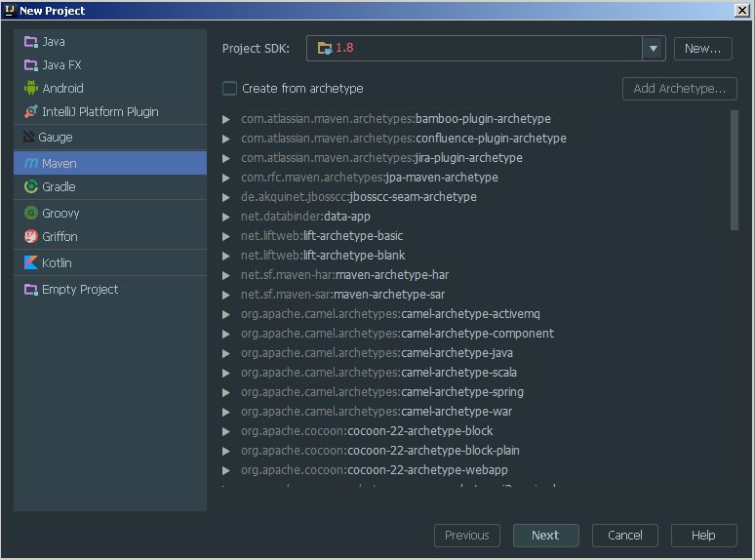This screenshot has width=755, height=560.
Task: Click the Maven 'm' icon
Action: pyautogui.click(x=31, y=163)
